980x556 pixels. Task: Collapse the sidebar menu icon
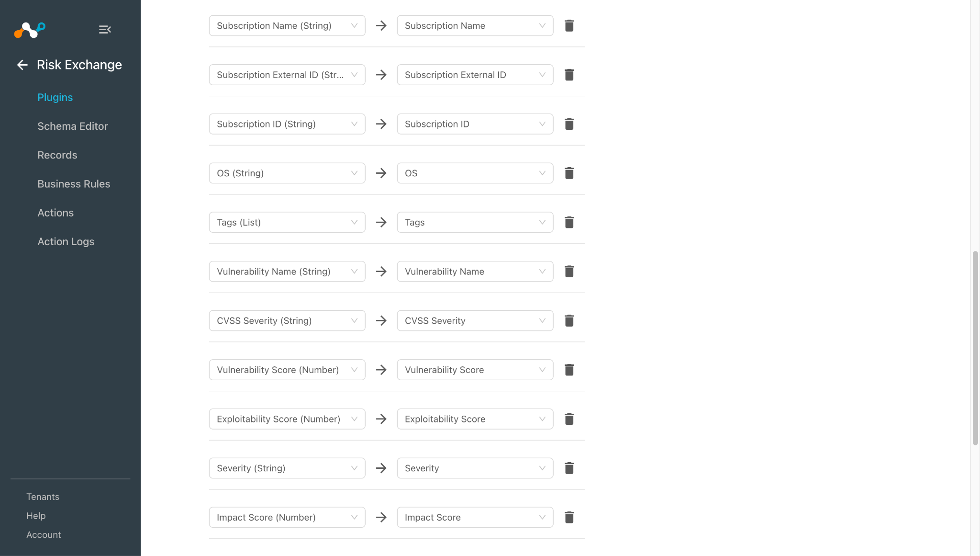click(x=105, y=30)
